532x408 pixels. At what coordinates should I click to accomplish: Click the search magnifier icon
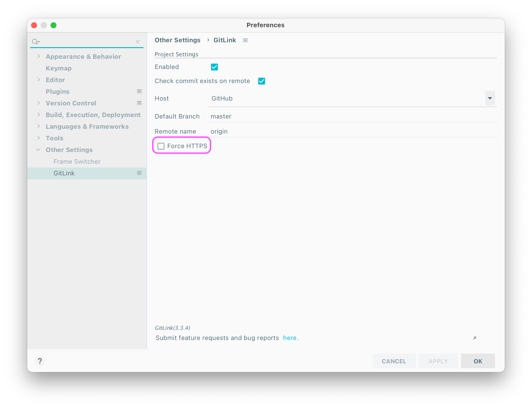pyautogui.click(x=35, y=42)
